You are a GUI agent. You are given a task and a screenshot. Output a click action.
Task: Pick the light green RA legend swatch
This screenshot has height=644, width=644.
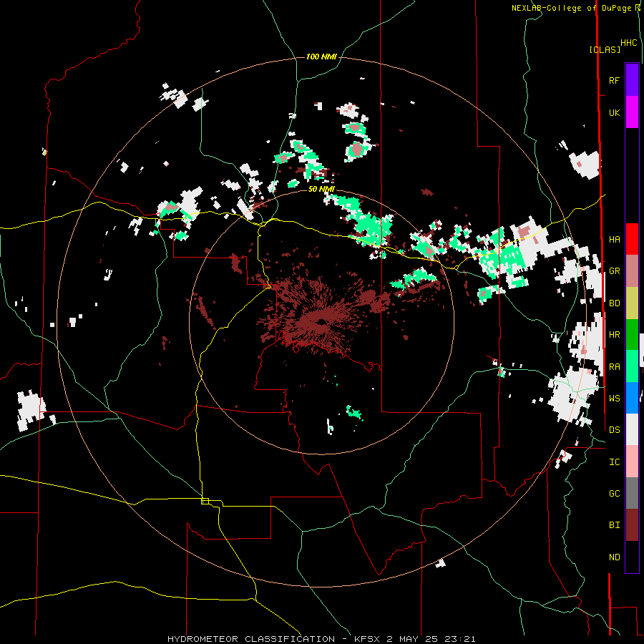click(x=632, y=366)
